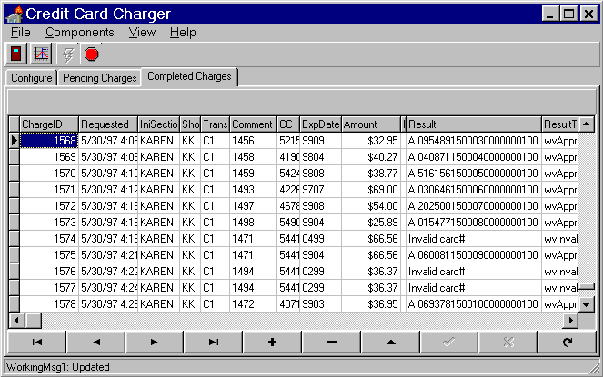603x377 pixels.
Task: Click the Amount column header
Action: click(371, 125)
